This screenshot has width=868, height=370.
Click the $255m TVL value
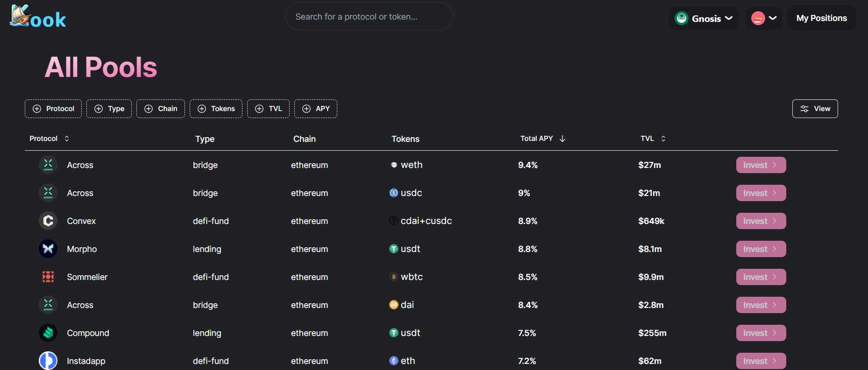652,333
